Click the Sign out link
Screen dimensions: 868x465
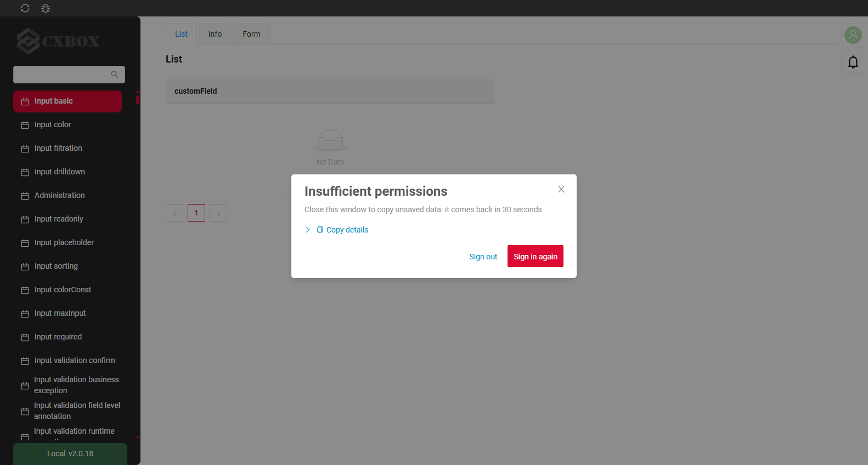point(483,257)
